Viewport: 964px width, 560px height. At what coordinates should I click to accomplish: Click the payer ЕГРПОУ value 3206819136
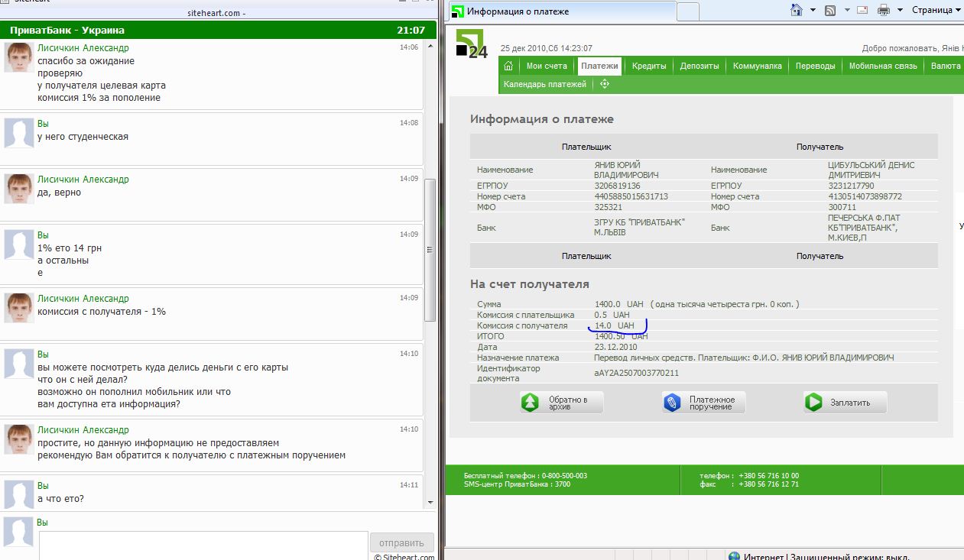point(617,186)
